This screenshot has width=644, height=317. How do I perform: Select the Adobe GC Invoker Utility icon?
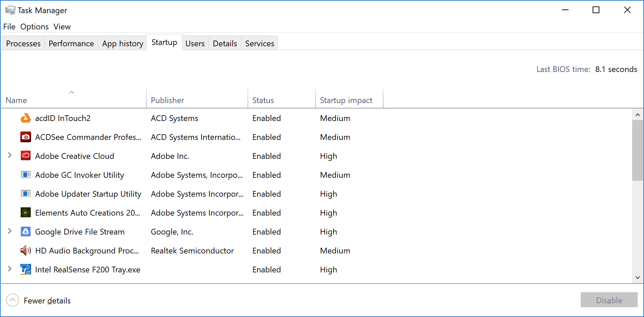click(x=26, y=175)
